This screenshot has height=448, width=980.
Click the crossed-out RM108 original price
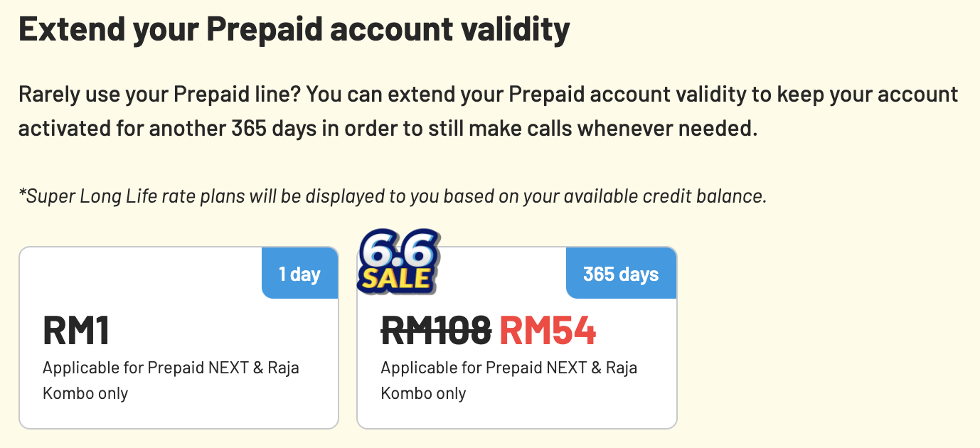[x=436, y=331]
